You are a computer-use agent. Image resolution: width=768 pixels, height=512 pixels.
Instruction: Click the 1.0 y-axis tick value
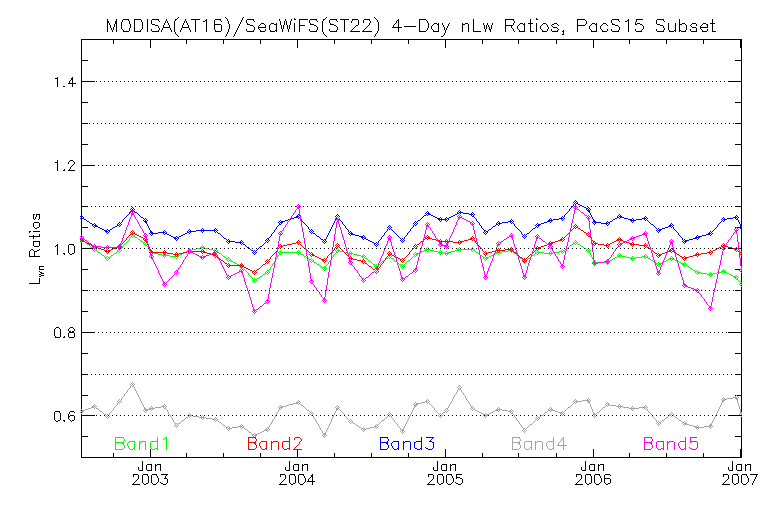(65, 249)
